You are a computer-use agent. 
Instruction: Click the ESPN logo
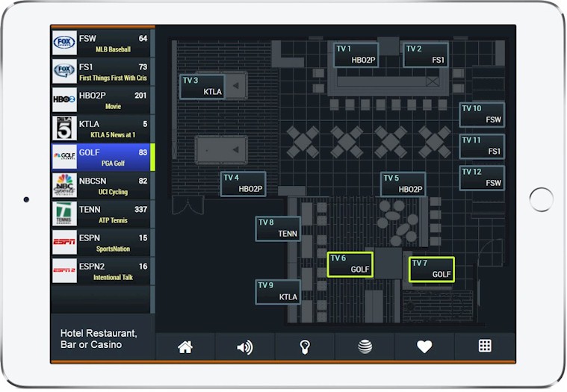point(64,242)
